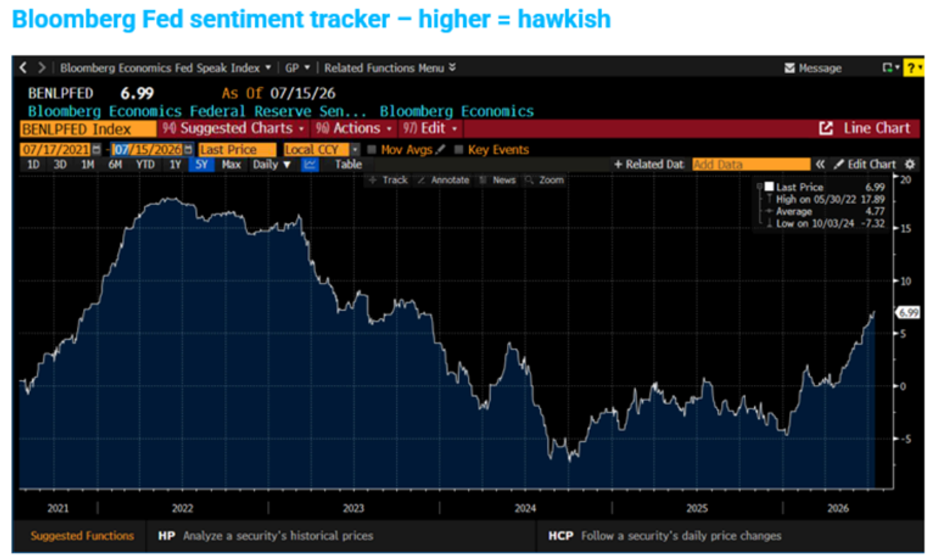
Task: Click the forward navigation arrow
Action: (x=42, y=67)
